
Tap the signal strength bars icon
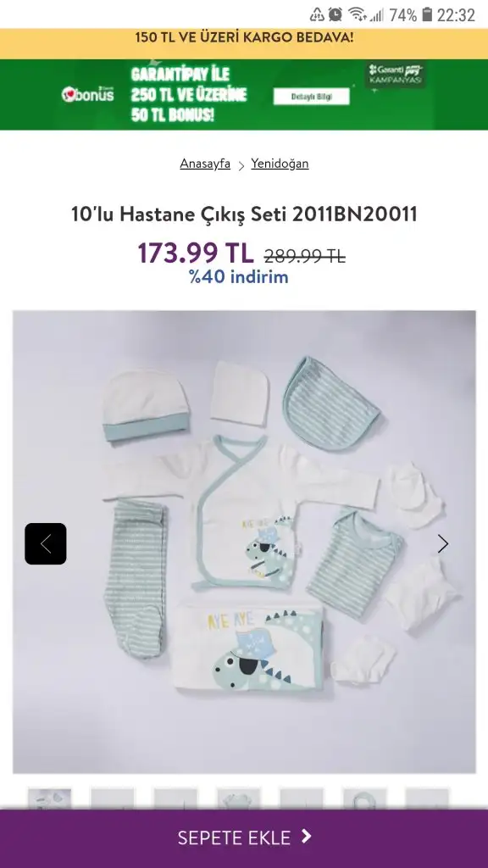(x=377, y=14)
